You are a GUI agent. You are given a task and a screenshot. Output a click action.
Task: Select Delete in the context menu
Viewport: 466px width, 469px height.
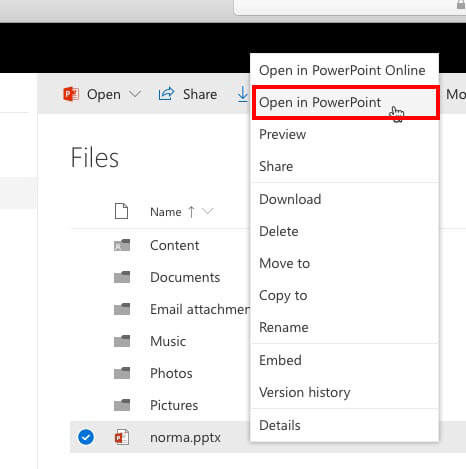pyautogui.click(x=344, y=231)
